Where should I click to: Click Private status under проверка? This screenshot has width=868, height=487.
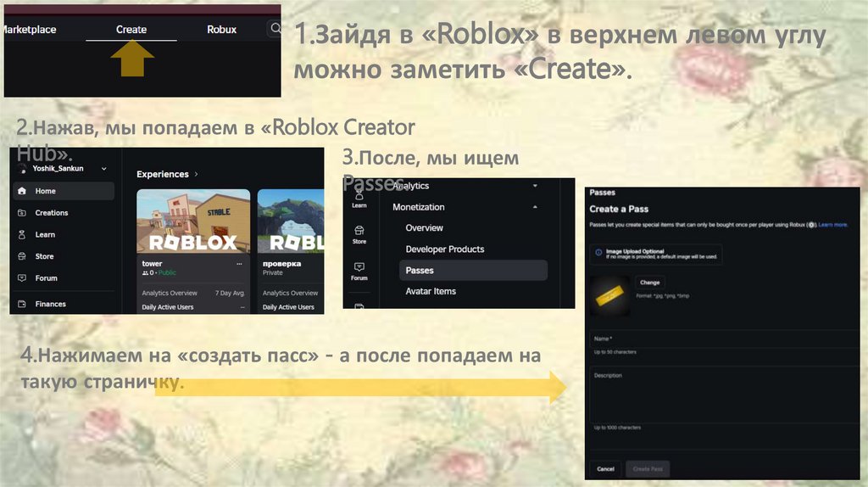[273, 272]
